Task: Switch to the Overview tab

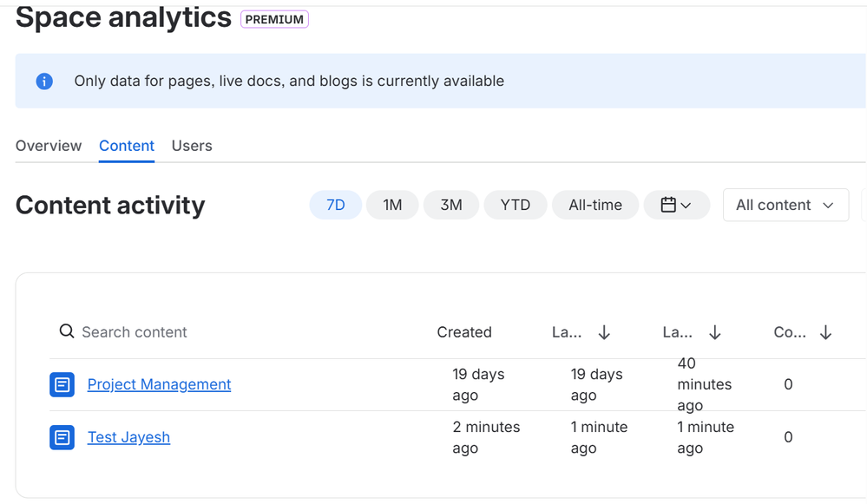Action: click(49, 146)
